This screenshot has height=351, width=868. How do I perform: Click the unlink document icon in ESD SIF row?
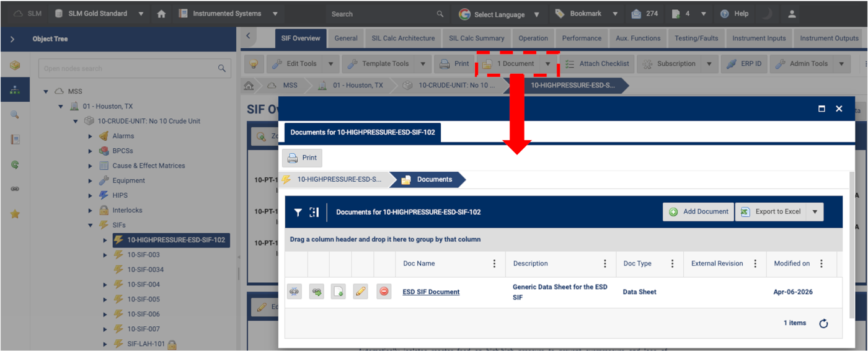[x=294, y=291]
